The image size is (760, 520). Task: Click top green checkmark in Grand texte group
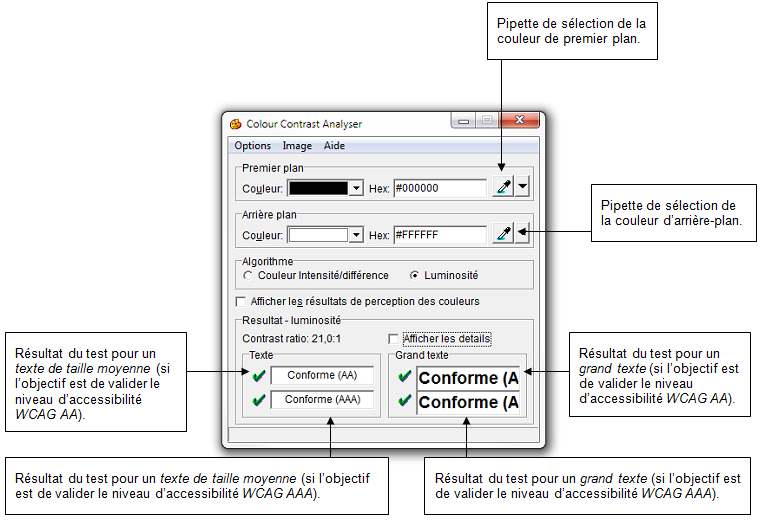click(404, 377)
